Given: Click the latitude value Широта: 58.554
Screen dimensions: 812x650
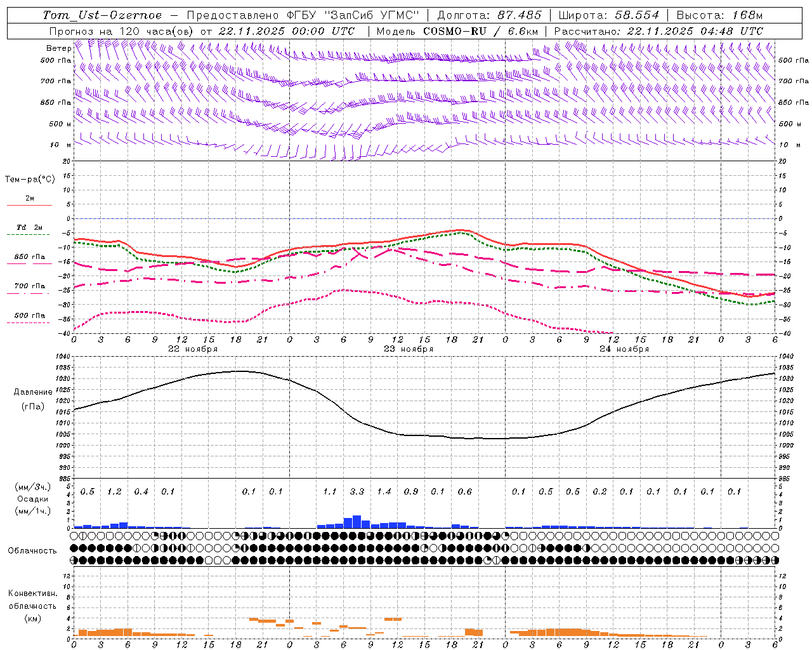Looking at the screenshot, I should pyautogui.click(x=609, y=15).
